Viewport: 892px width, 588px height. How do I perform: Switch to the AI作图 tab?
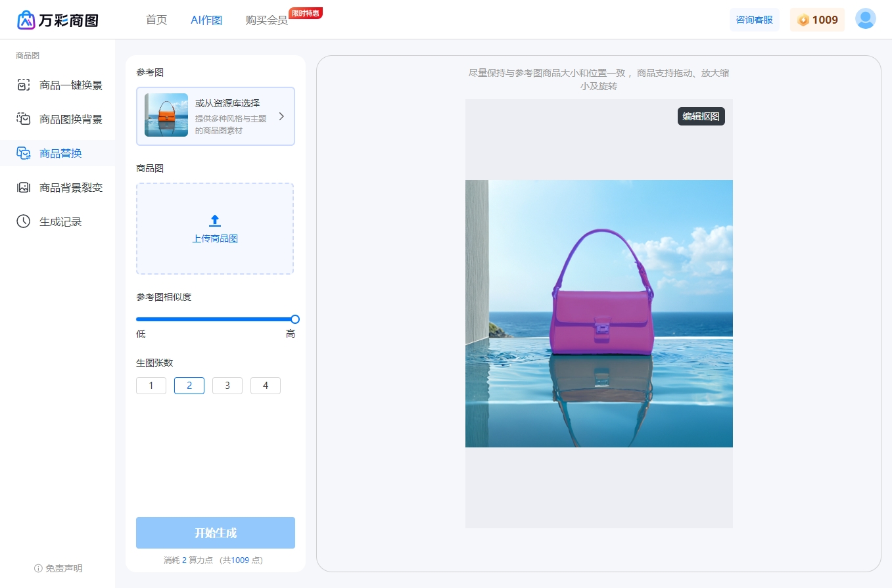206,20
